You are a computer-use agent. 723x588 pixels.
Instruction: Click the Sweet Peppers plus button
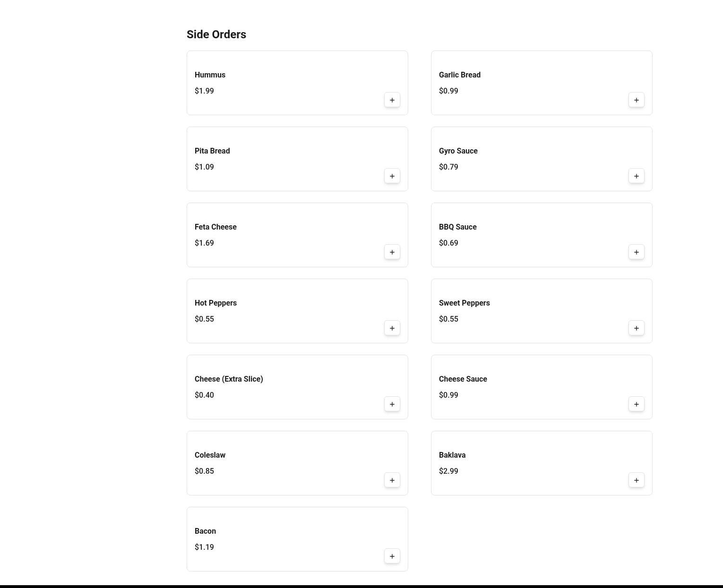click(x=636, y=328)
